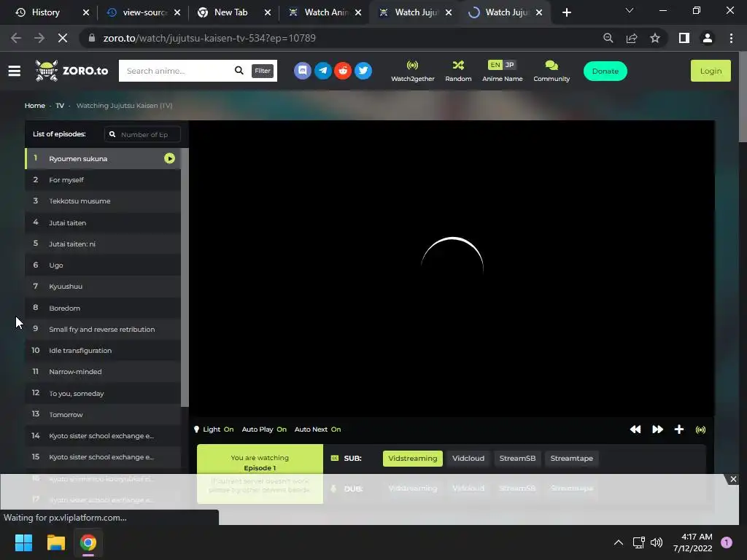Toggle the Light On setting
747x560 pixels.
pos(214,429)
